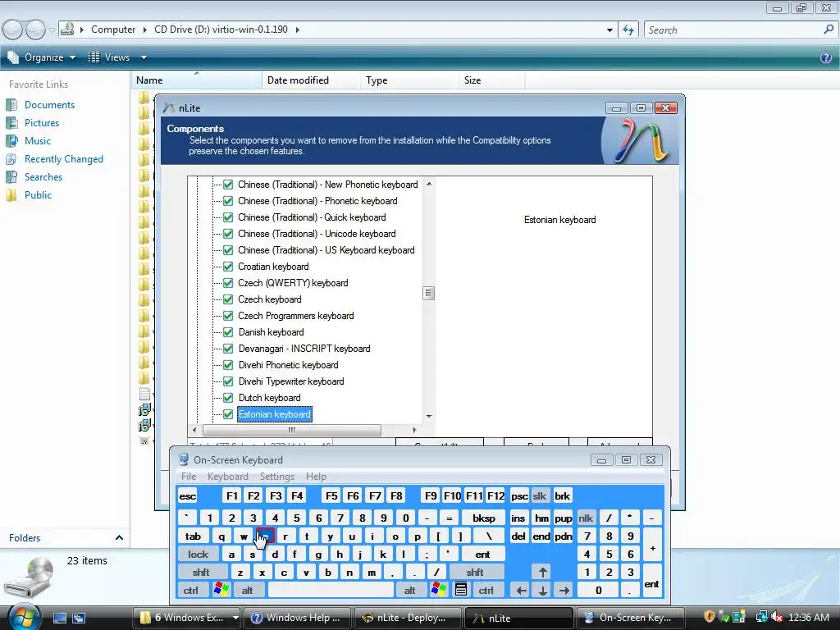Switch to nLite - Deploy taskbar button
Image resolution: width=840 pixels, height=630 pixels.
[x=407, y=618]
